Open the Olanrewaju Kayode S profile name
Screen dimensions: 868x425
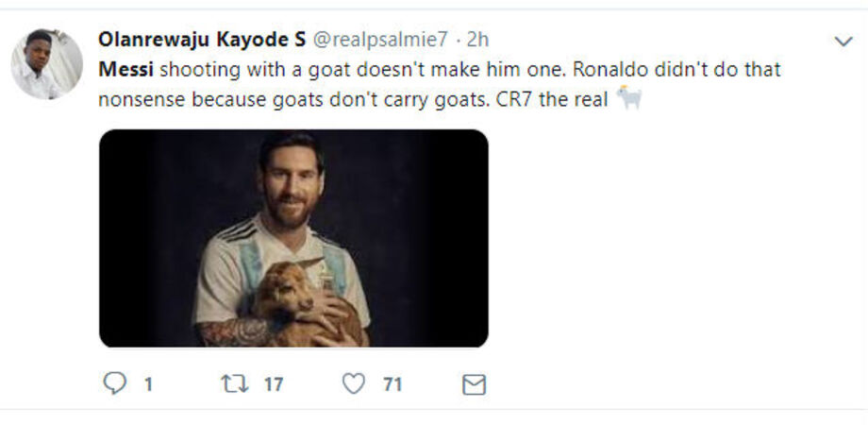(201, 40)
